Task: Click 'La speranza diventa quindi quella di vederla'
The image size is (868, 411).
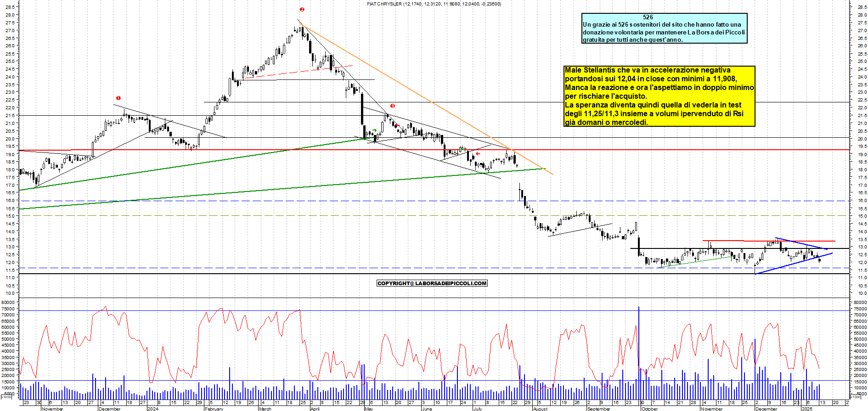Action: [653, 105]
